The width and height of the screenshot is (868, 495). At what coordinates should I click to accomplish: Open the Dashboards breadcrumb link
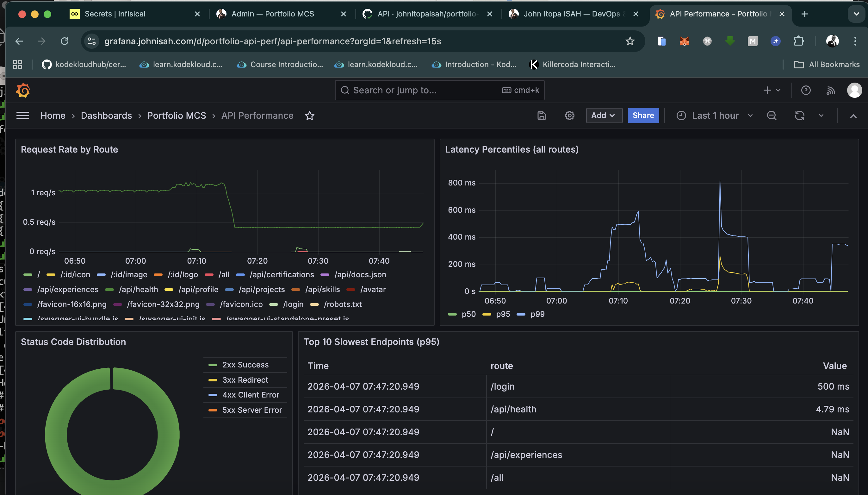point(106,116)
